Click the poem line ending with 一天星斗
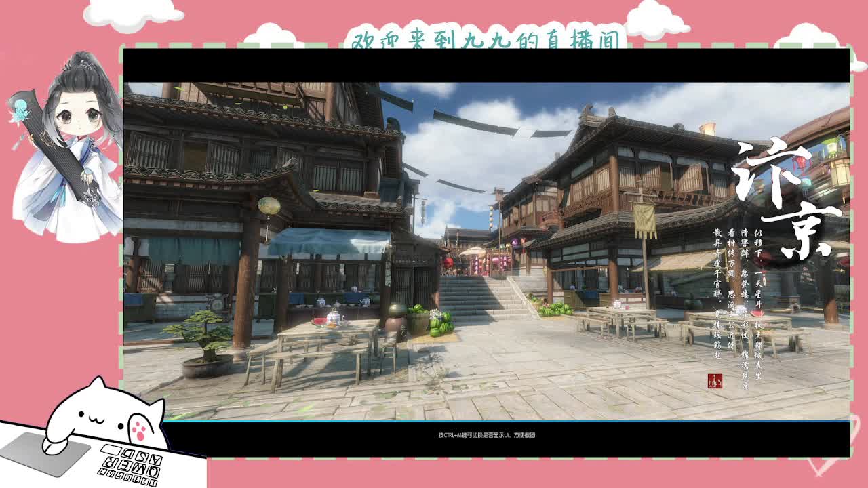The image size is (868, 488). [x=759, y=304]
